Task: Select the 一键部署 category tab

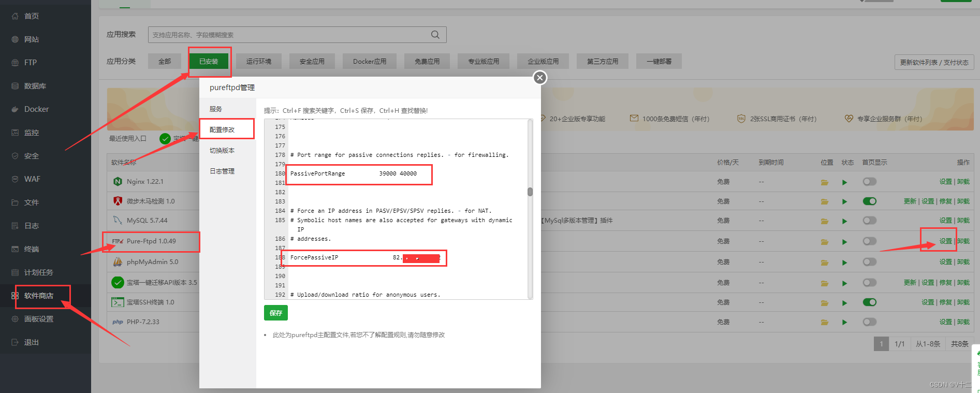Action: (x=659, y=61)
